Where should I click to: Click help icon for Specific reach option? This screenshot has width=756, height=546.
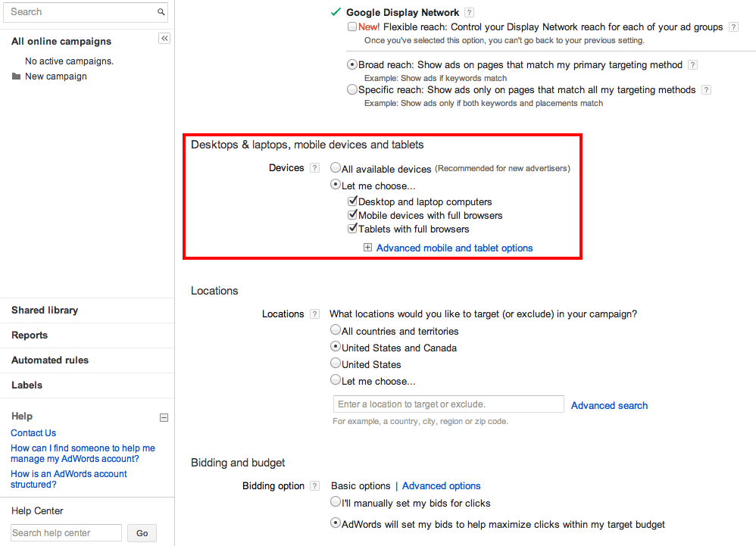point(706,90)
